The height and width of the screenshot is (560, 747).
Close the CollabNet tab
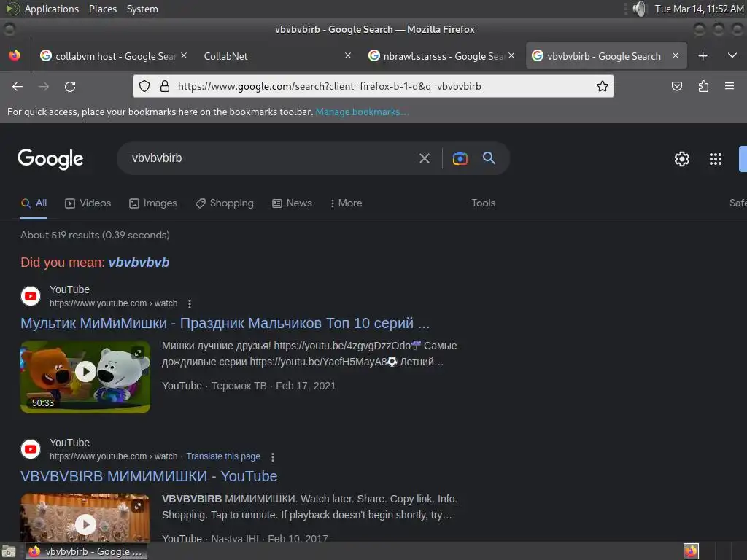[348, 55]
